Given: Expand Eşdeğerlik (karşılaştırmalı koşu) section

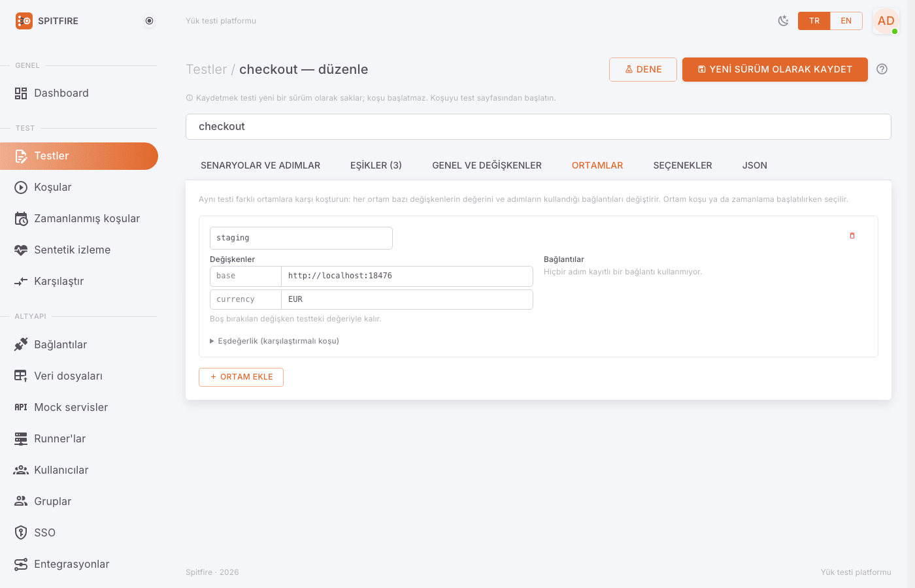Looking at the screenshot, I should [274, 341].
